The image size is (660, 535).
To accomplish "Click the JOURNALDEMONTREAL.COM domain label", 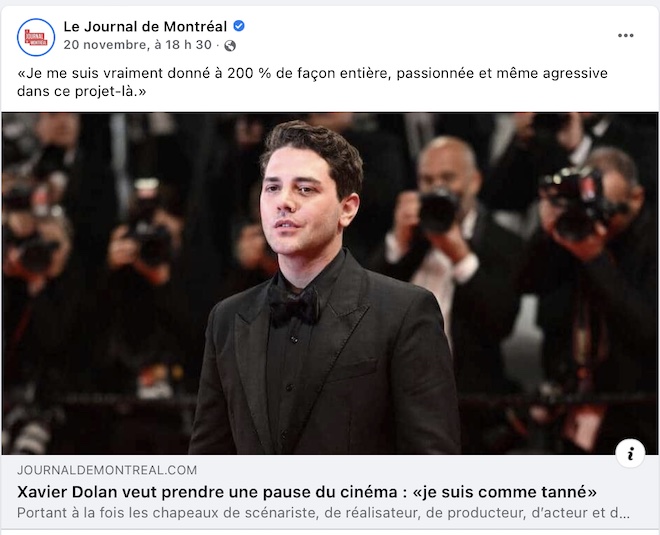I will tap(107, 470).
